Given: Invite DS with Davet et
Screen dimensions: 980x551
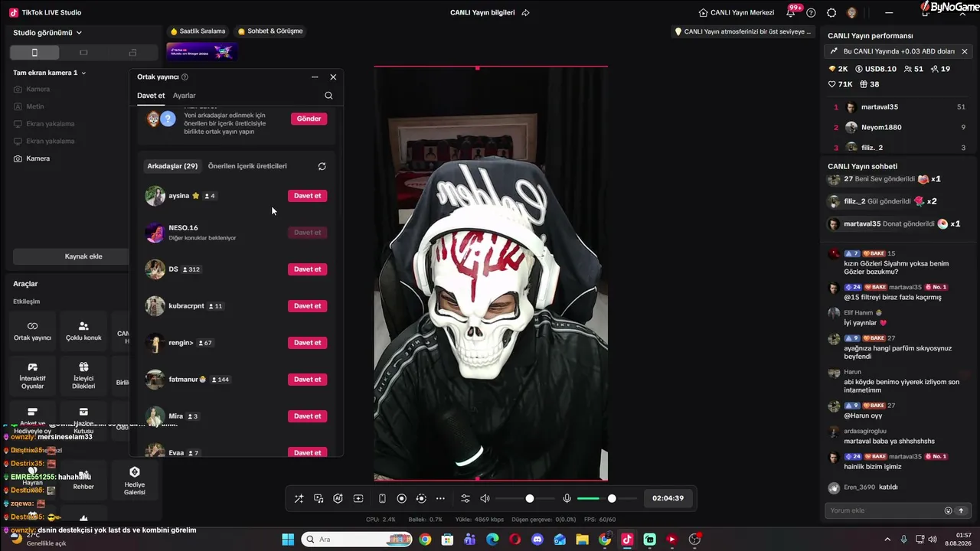Looking at the screenshot, I should (308, 269).
